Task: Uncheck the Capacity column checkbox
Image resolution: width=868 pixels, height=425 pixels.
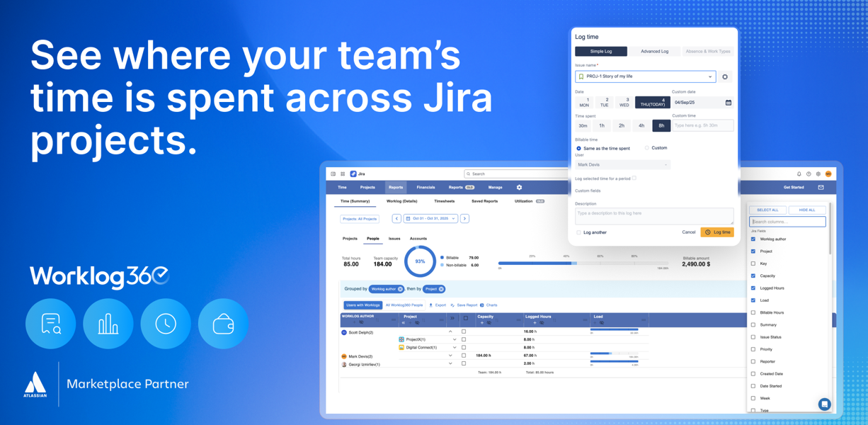Action: tap(753, 276)
